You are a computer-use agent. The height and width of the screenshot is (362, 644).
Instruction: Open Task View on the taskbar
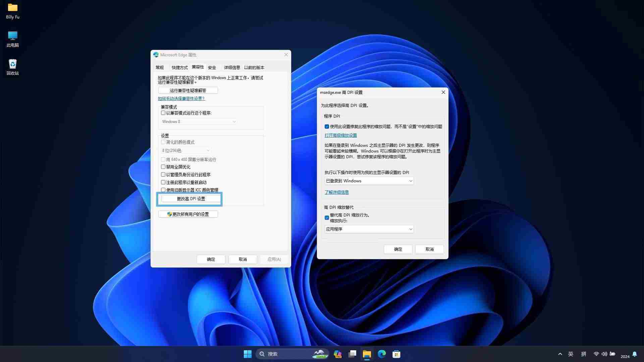click(352, 354)
